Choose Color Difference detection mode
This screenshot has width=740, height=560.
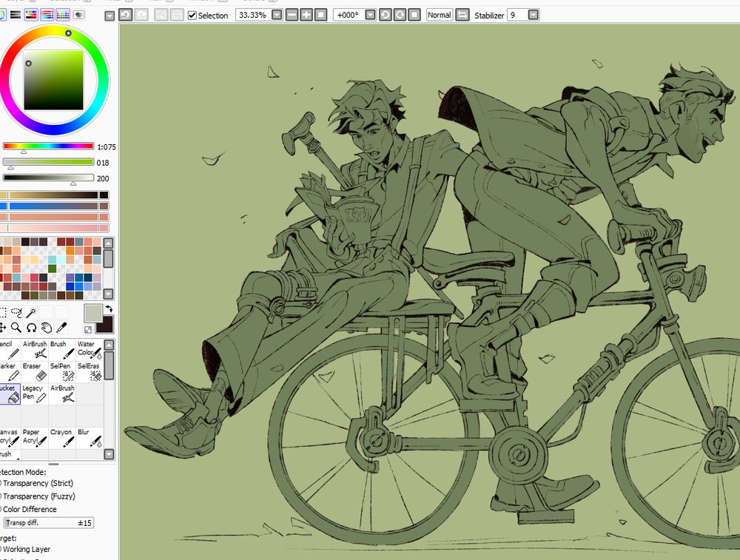(x=28, y=510)
